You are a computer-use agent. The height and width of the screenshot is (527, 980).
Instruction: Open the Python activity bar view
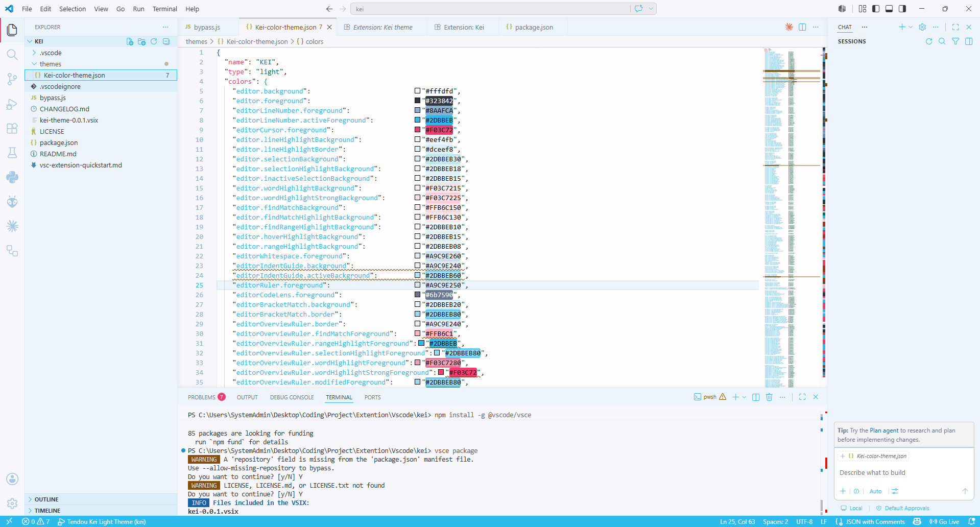(12, 177)
